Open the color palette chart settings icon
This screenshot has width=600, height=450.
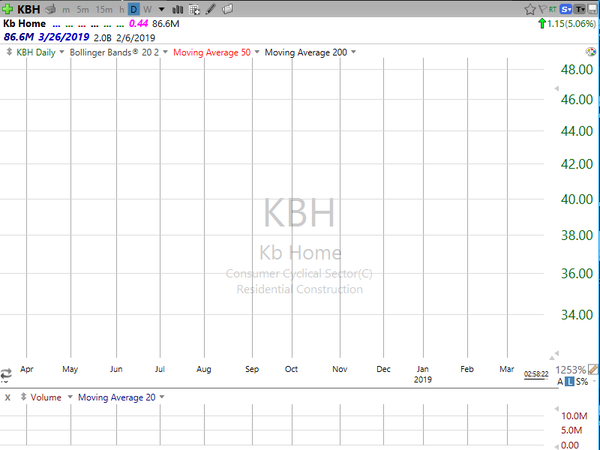[591, 52]
